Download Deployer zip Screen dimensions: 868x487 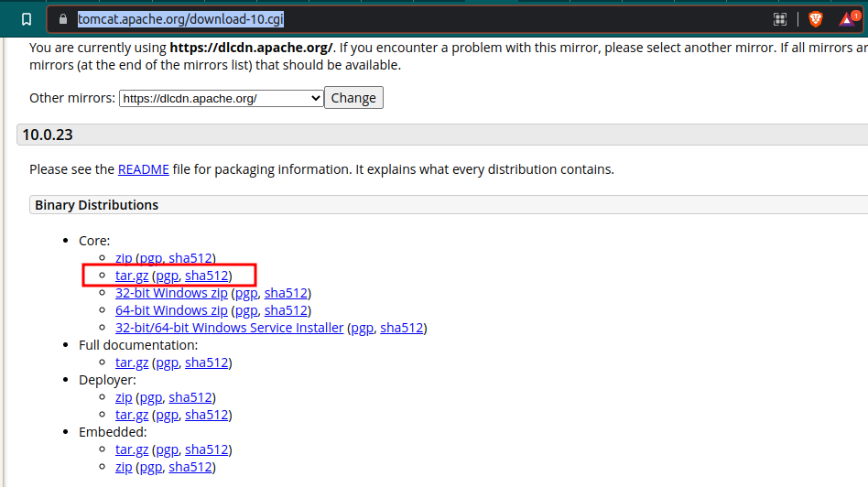click(x=124, y=397)
